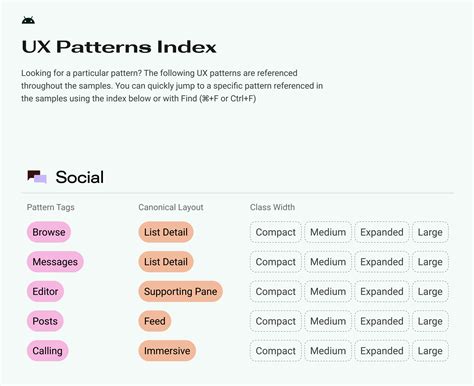Choose the Feed canonical layout chip
The height and width of the screenshot is (386, 474).
tap(155, 321)
